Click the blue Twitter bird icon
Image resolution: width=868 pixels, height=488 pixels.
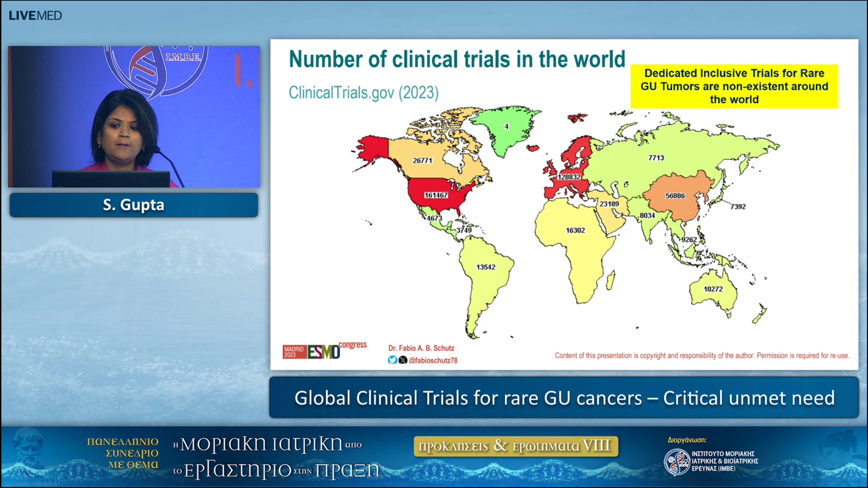(392, 360)
